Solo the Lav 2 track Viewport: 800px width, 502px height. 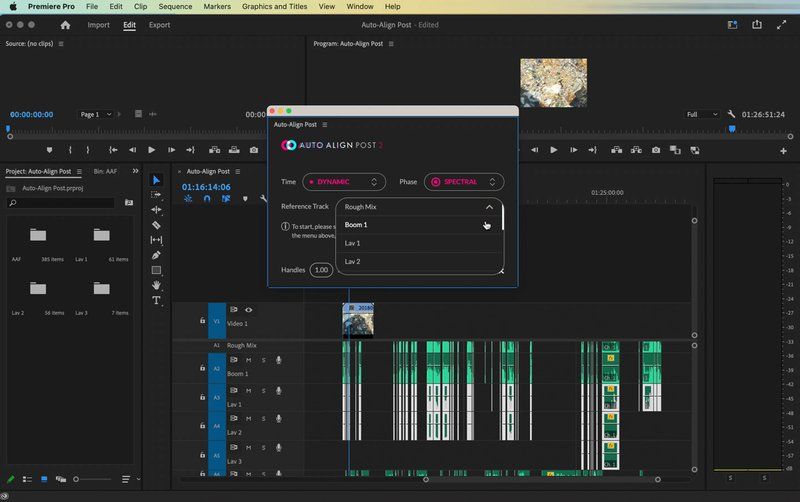click(x=264, y=419)
